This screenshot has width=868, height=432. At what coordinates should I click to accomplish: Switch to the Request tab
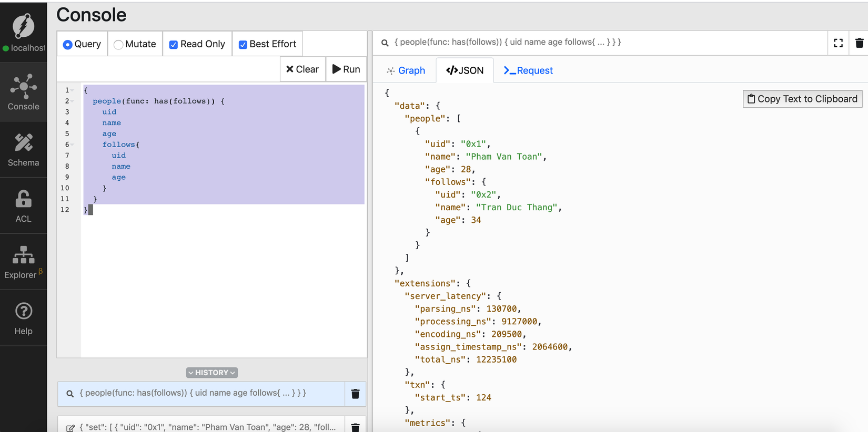click(528, 70)
